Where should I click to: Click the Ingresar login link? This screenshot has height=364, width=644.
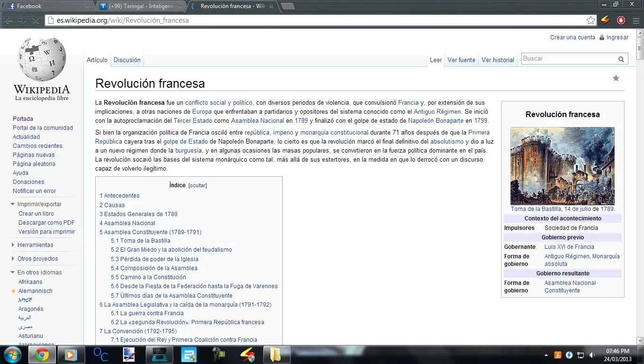click(x=617, y=37)
